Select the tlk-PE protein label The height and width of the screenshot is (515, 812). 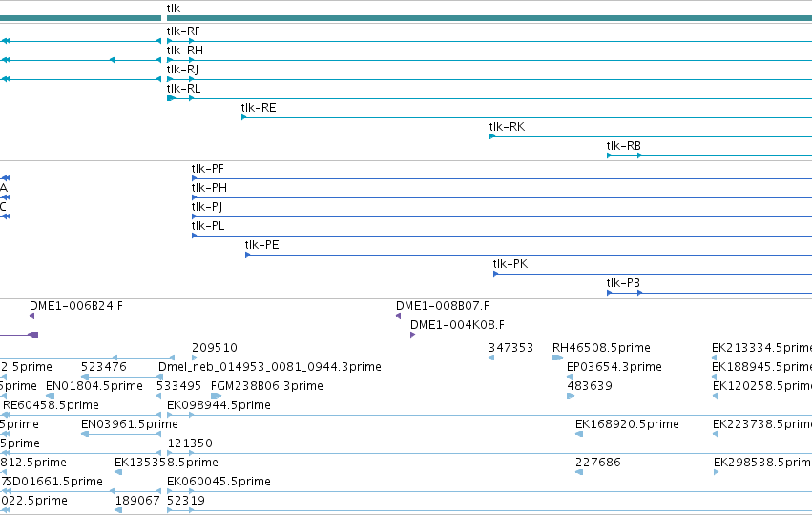pyautogui.click(x=262, y=245)
